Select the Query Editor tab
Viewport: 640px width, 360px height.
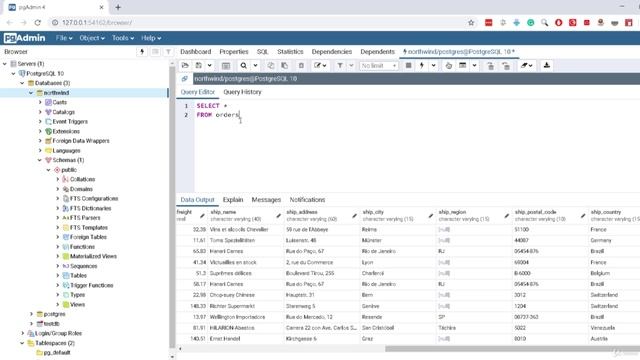[198, 92]
